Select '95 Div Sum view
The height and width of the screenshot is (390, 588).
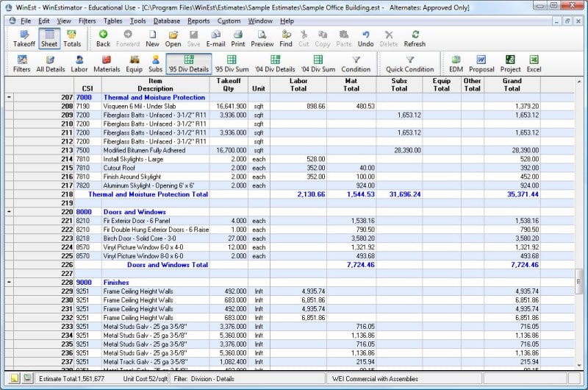coord(232,64)
